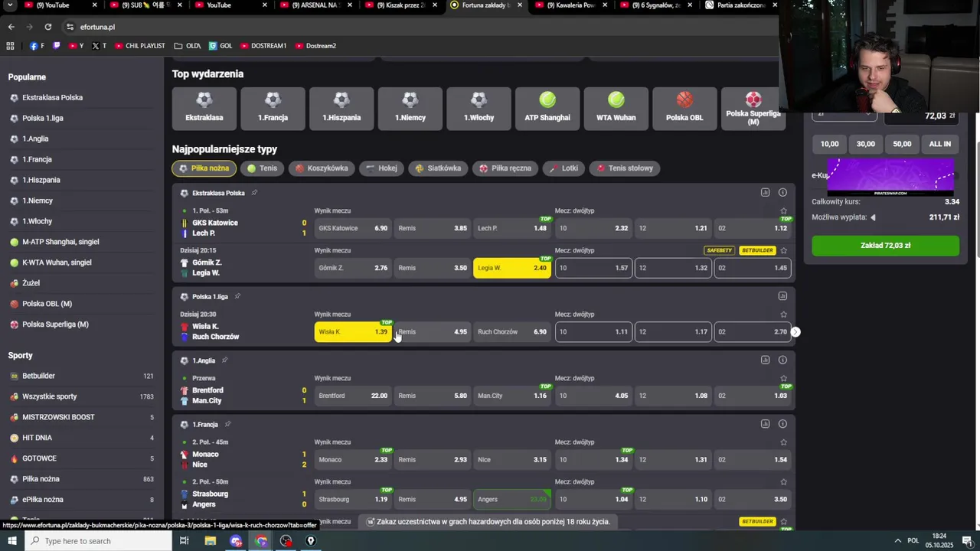The image size is (980, 551).
Task: Toggle Remis 3.50 for Górnik vs Legia
Action: coord(432,268)
